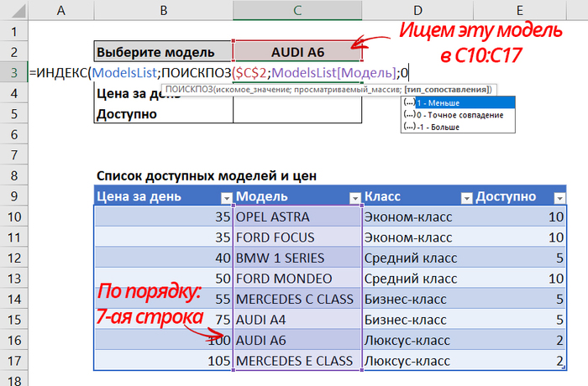Select availability 10 in FORD FOCUS row

tap(520, 237)
